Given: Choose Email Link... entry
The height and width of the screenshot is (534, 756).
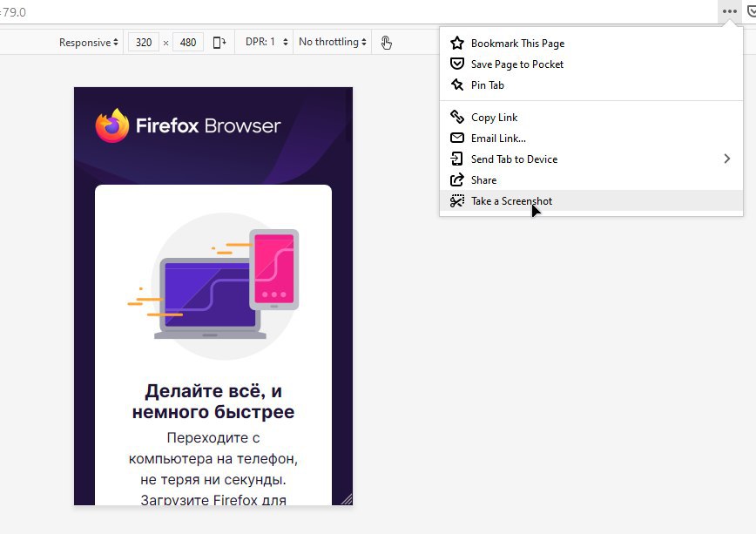Looking at the screenshot, I should tap(591, 138).
